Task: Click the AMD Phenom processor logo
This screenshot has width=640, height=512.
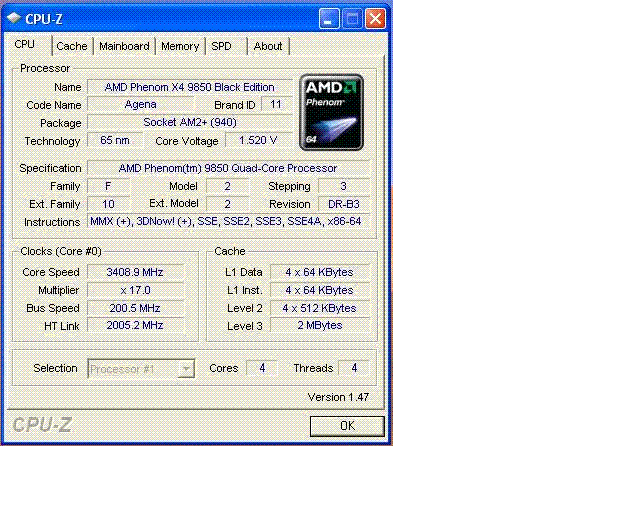Action: tap(331, 112)
